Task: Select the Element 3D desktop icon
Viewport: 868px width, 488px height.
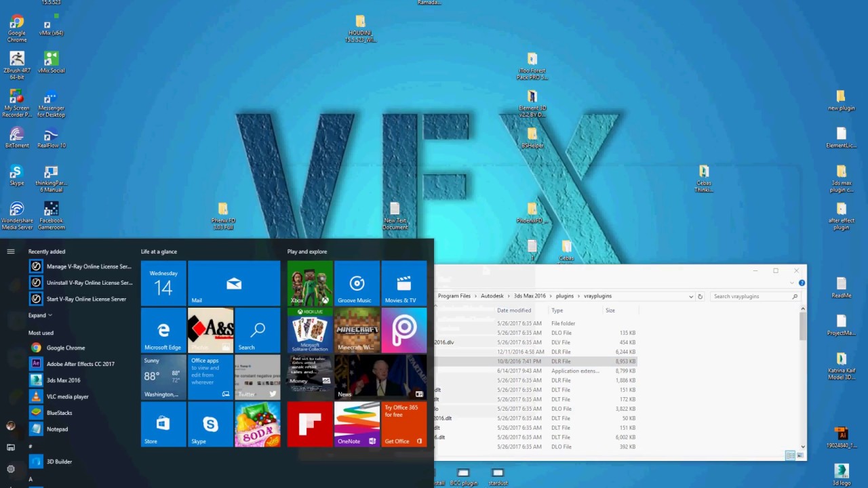Action: click(x=532, y=103)
